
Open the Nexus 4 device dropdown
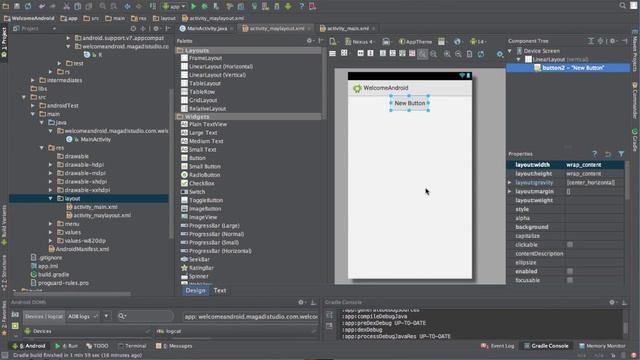[x=359, y=41]
